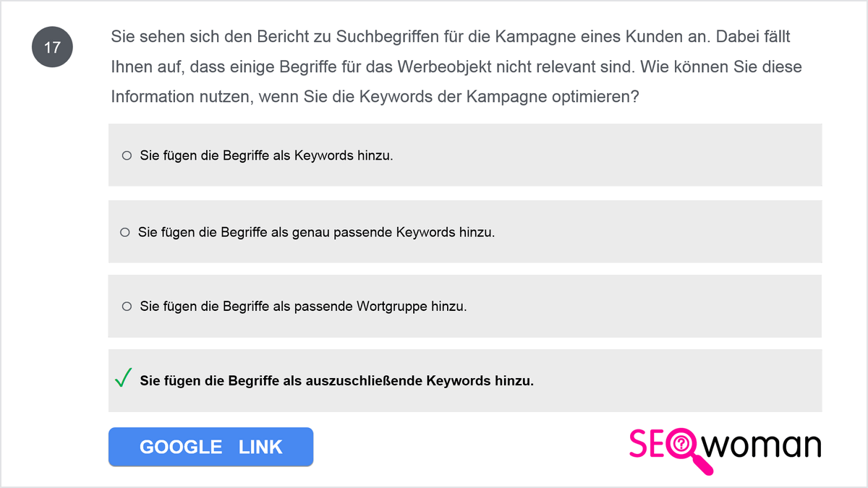Click the question number 17 badge

(x=52, y=48)
